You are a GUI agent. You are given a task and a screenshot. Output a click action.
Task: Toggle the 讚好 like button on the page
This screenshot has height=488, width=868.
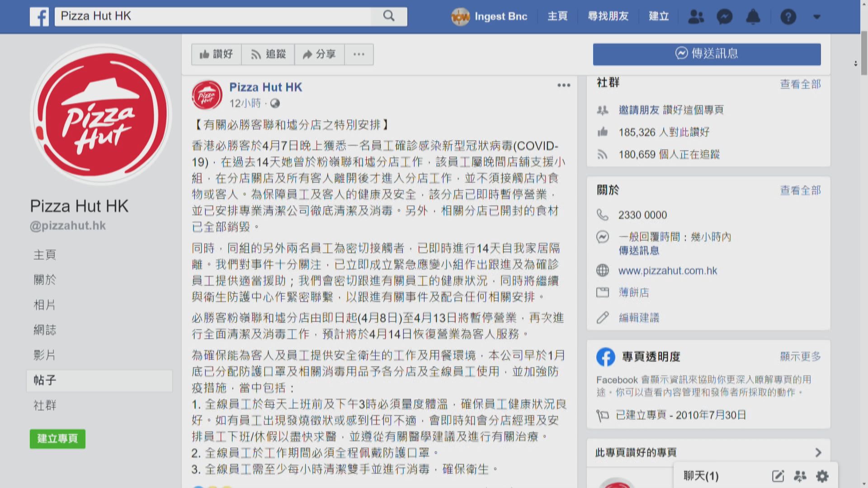[217, 54]
